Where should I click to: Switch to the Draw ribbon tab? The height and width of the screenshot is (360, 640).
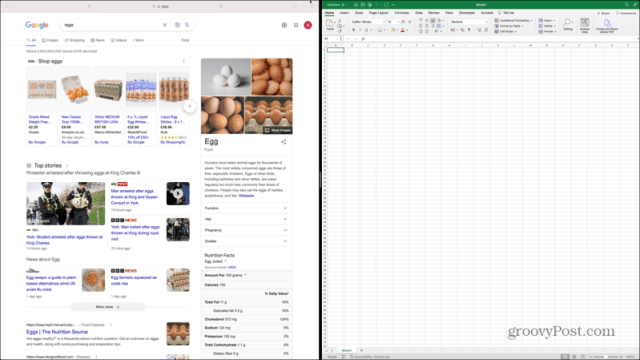pos(359,13)
